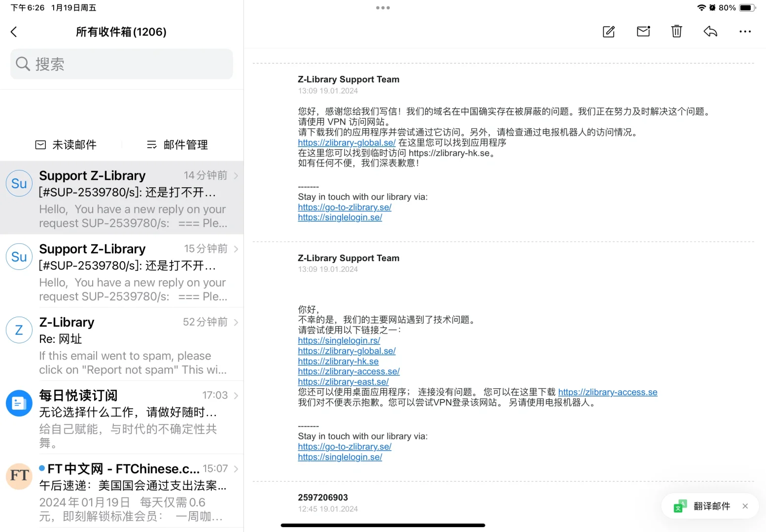This screenshot has width=766, height=532.
Task: Open zlibrary-global.se link in second reply
Action: 347,351
